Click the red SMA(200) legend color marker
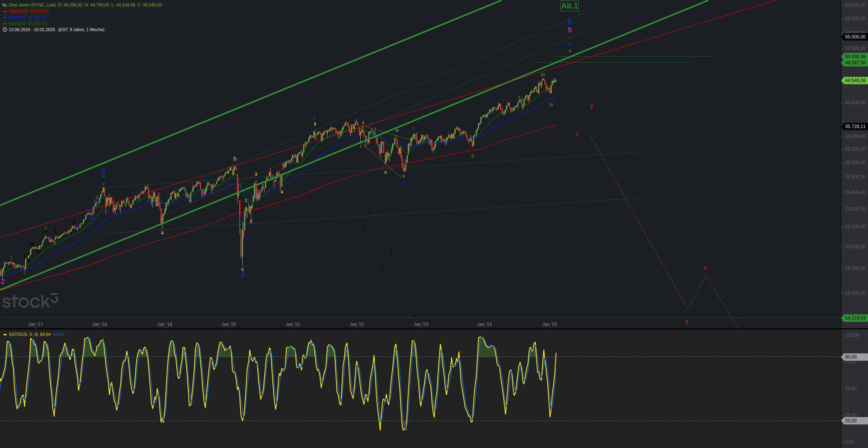 tap(5, 11)
